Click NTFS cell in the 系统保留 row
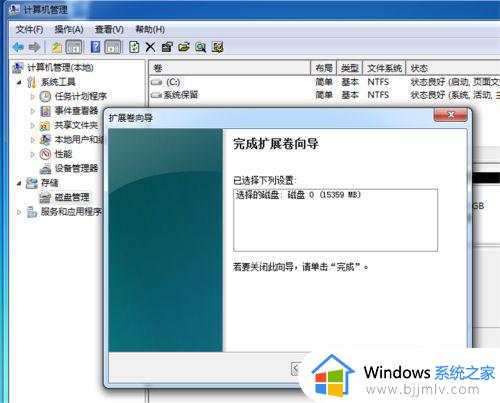Screen dimensions: 500x403 point(378,95)
